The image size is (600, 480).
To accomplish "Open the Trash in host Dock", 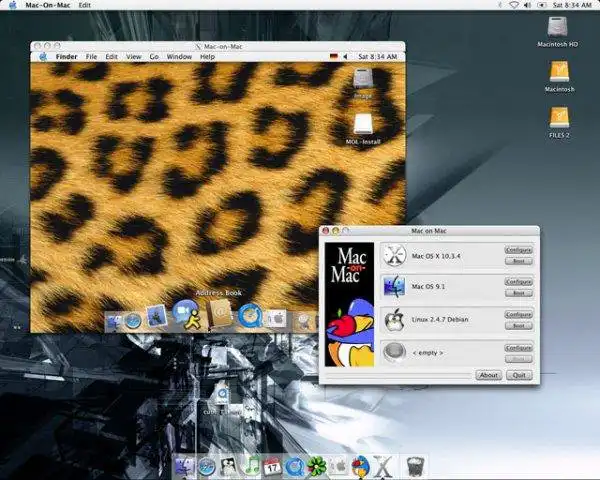I will (x=416, y=467).
